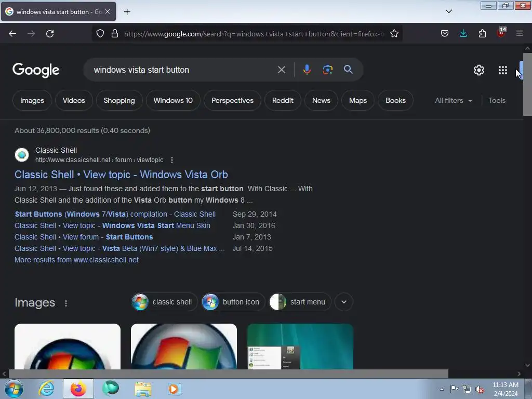Image resolution: width=532 pixels, height=399 pixels.
Task: Open the search Tools options
Action: pyautogui.click(x=497, y=100)
